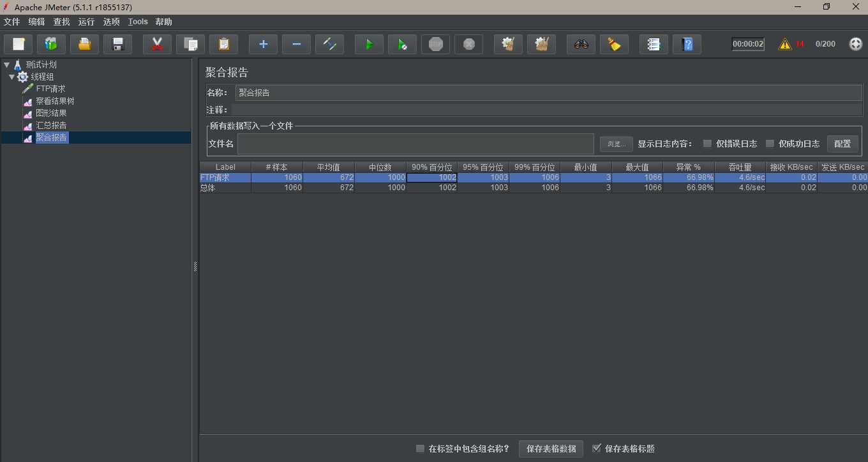Select 线程组 node label
The image size is (868, 462).
pyautogui.click(x=42, y=77)
